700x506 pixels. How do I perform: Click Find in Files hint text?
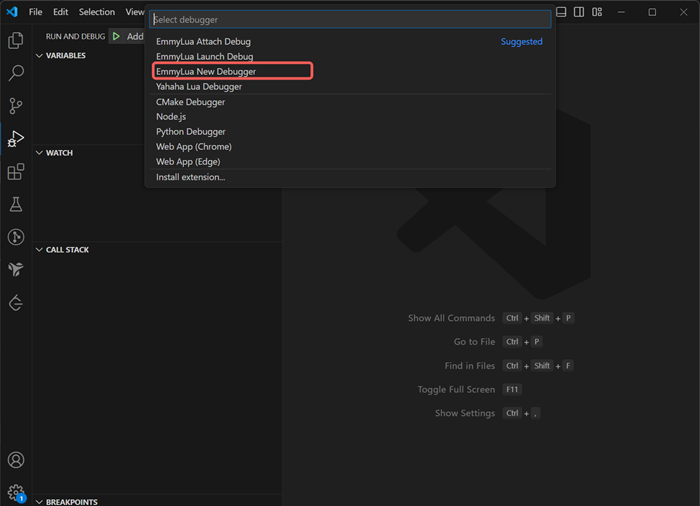click(x=470, y=366)
